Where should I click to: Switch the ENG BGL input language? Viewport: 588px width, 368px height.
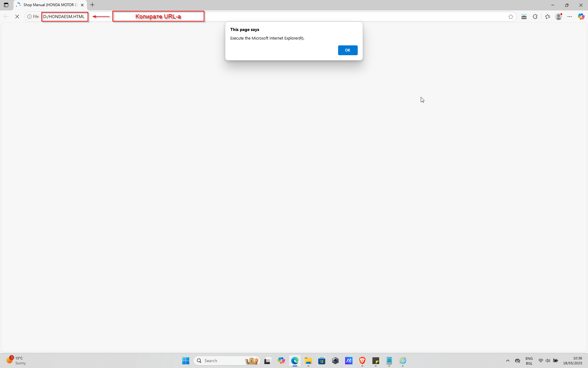(529, 361)
